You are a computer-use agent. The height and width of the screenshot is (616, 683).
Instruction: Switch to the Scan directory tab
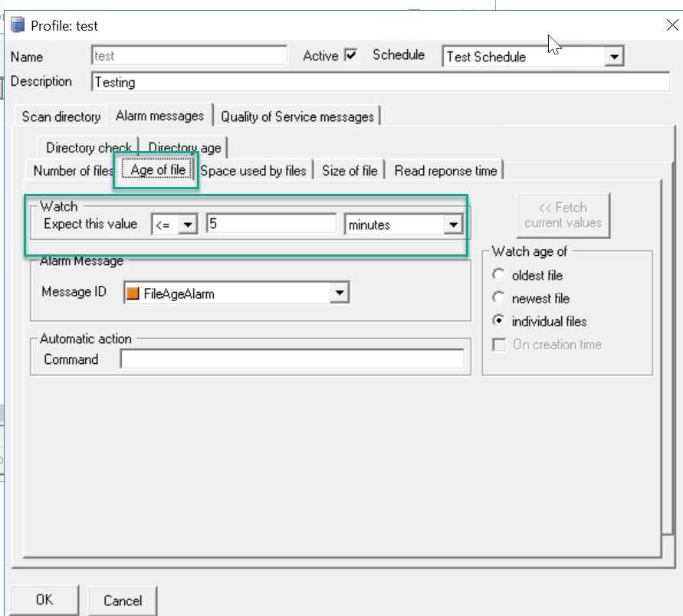tap(61, 116)
